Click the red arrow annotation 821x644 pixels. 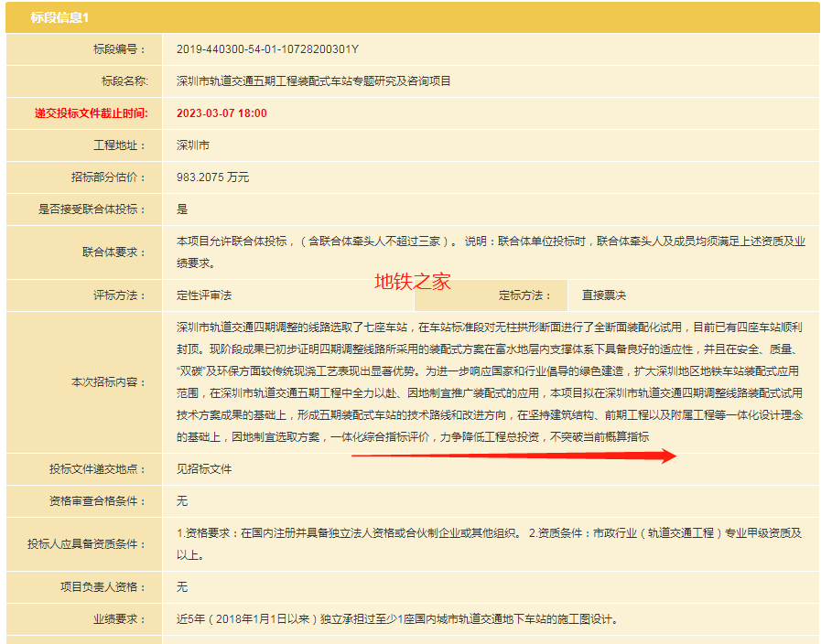513,456
